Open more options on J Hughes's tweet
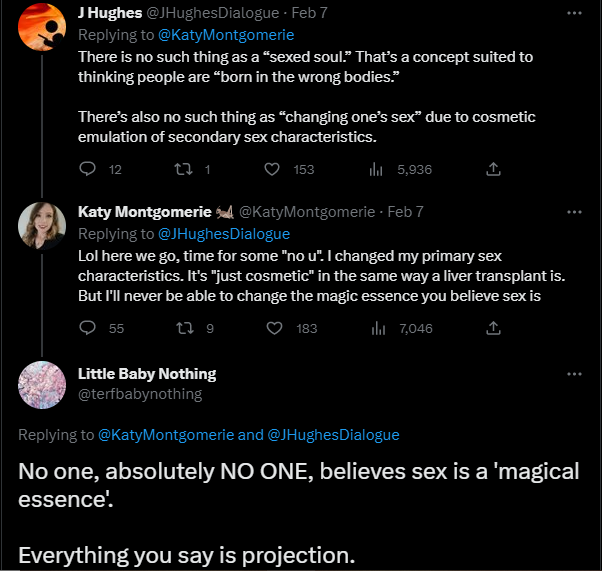Screen dimensions: 602x571 click(574, 13)
